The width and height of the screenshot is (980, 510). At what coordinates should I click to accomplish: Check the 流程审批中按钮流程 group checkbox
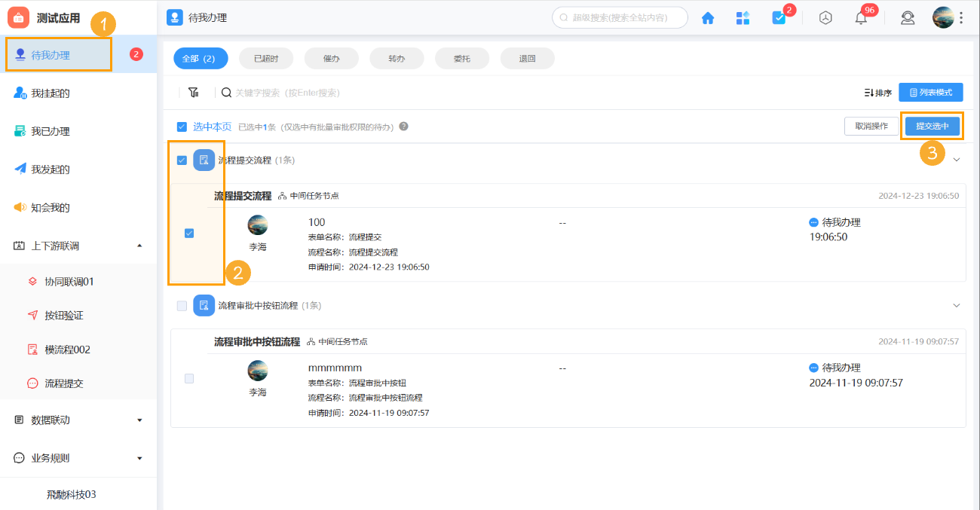182,305
